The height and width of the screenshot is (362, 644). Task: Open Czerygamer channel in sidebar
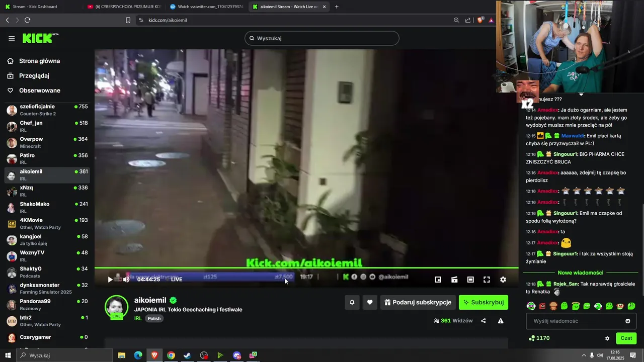coord(47,337)
